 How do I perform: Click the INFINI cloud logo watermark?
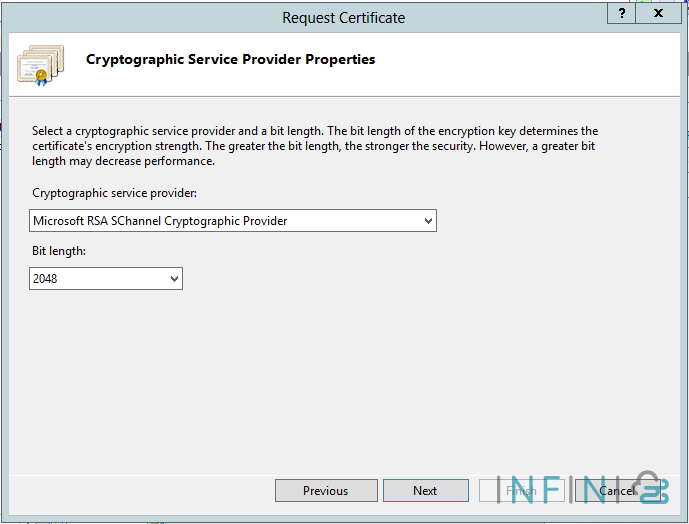[x=648, y=487]
